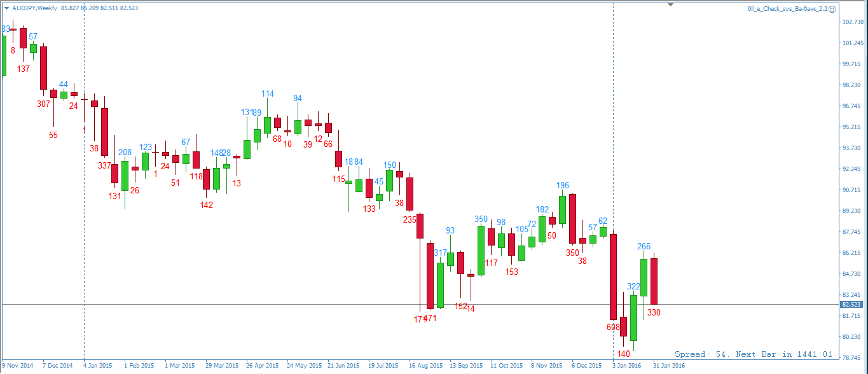
Task: Click the blue 266 value label
Action: point(644,247)
